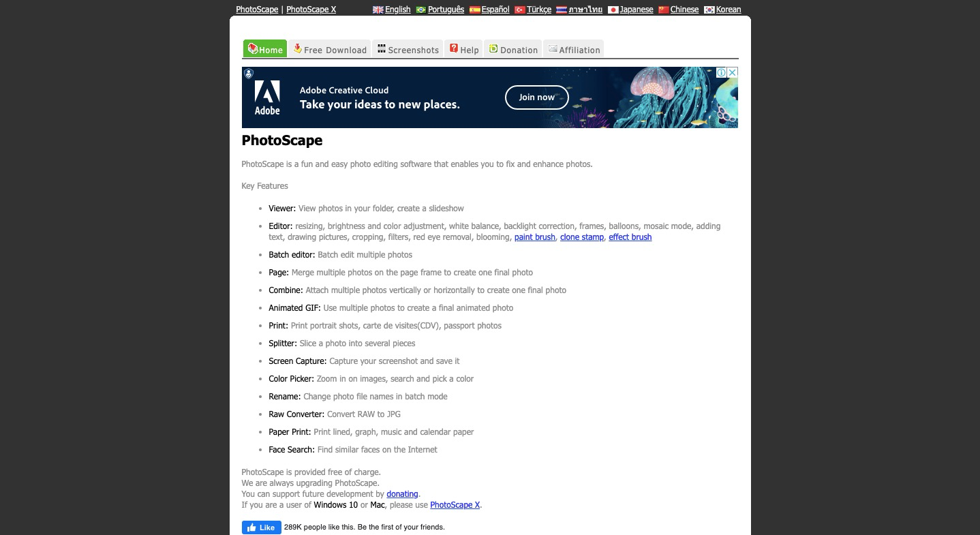
Task: Click the Adobe logo in the banner
Action: pos(267,97)
